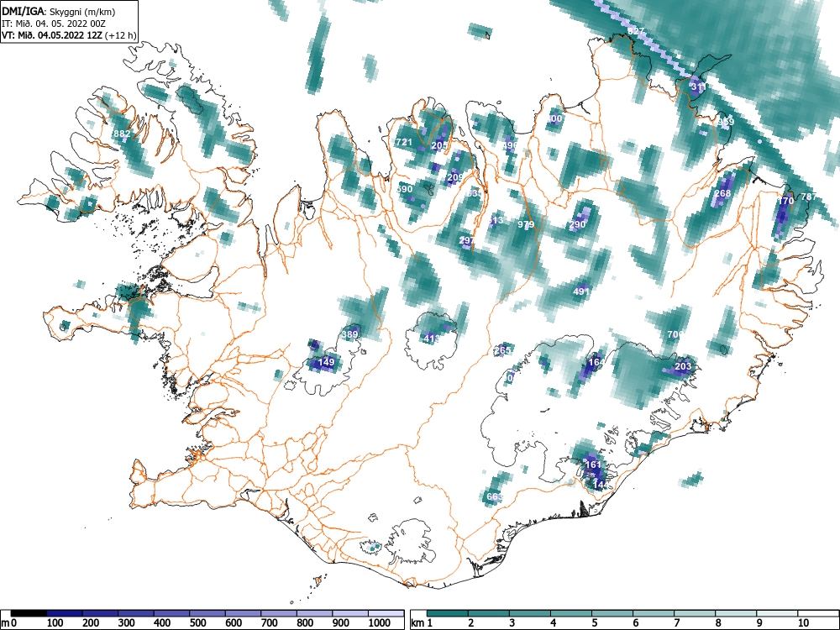Viewport: 840px width, 630px height.
Task: Click visibility value 290 on map
Action: click(x=578, y=224)
